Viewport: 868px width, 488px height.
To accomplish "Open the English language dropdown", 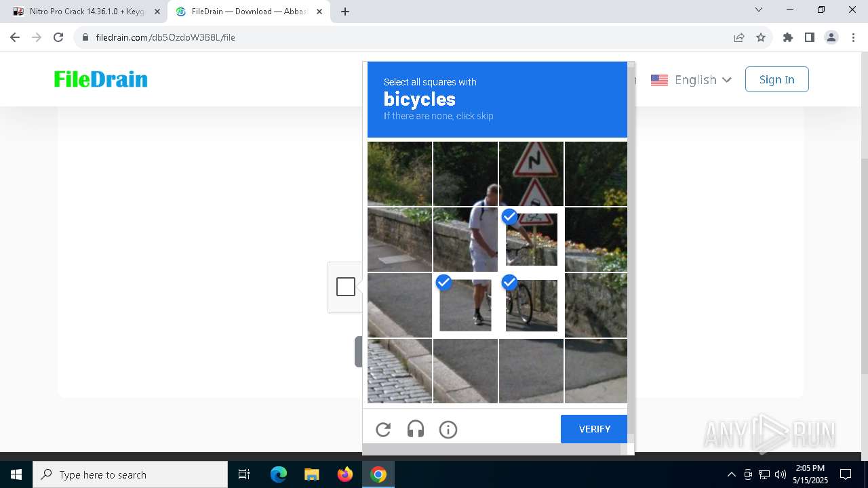I will (x=692, y=80).
